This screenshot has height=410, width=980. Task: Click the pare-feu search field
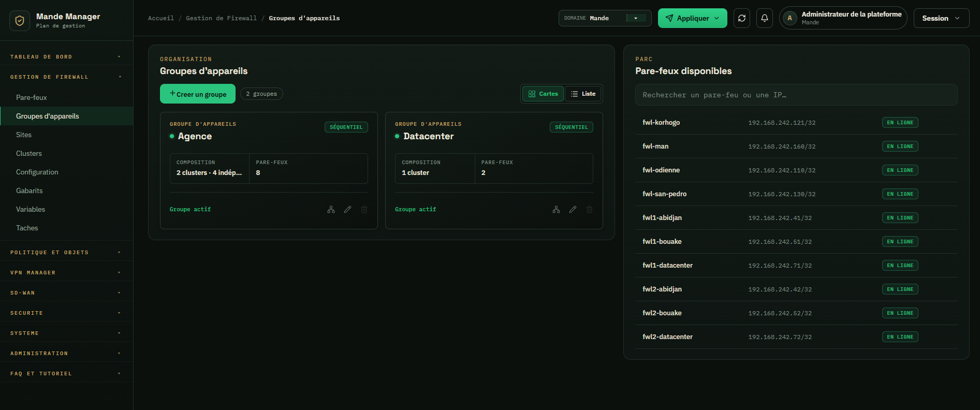[796, 95]
